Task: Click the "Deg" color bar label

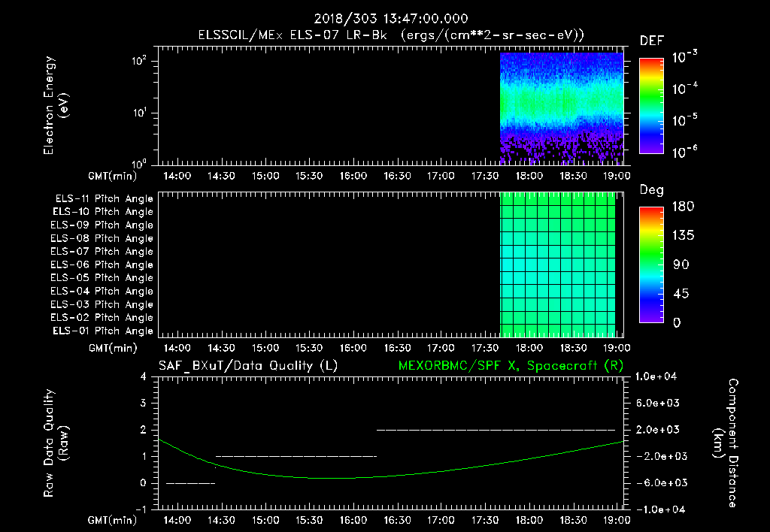Action: [x=652, y=190]
